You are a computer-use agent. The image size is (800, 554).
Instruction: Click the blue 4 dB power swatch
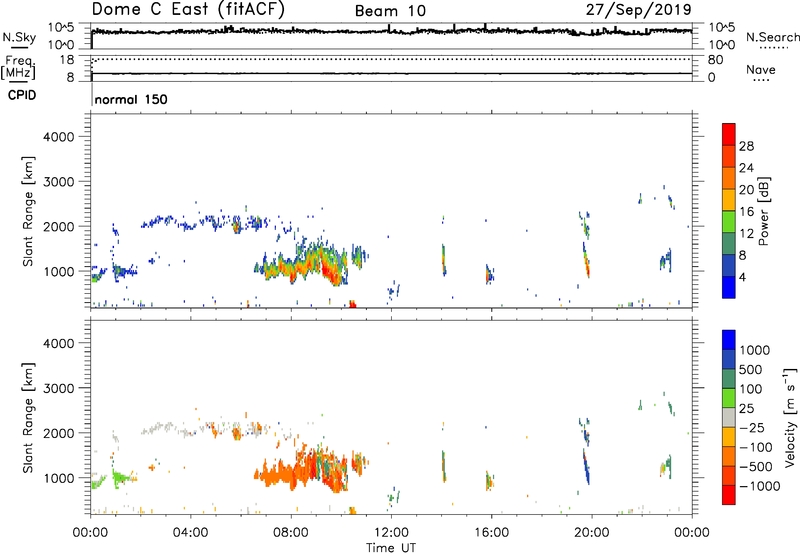coord(729,287)
